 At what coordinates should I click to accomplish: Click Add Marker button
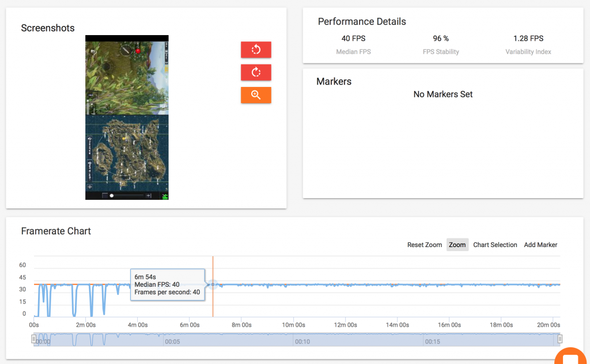point(540,245)
